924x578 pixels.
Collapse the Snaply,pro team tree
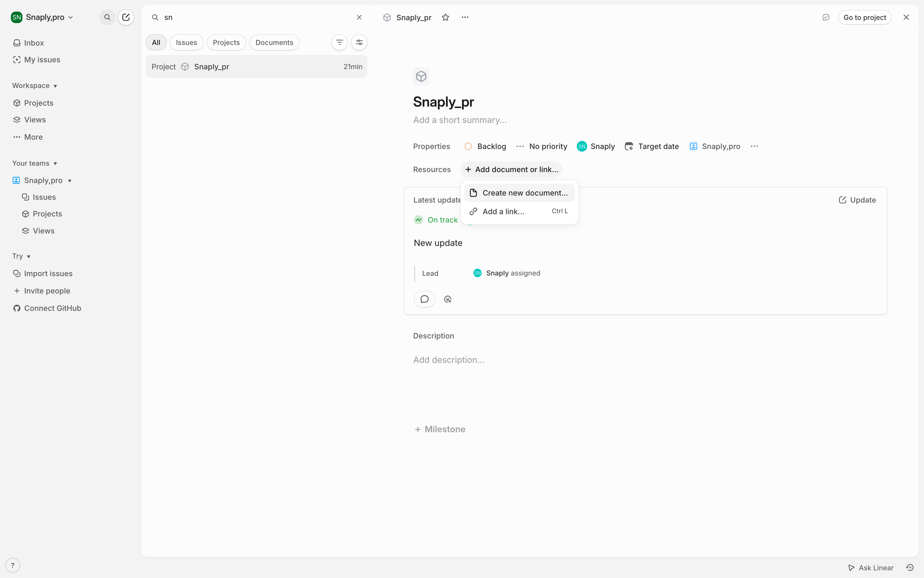tap(70, 180)
